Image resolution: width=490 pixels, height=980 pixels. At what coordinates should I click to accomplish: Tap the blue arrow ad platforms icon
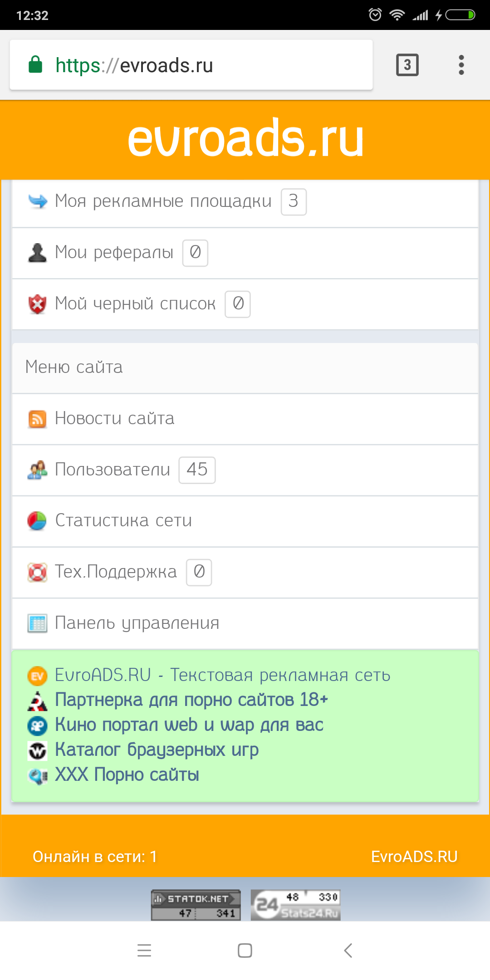(37, 201)
